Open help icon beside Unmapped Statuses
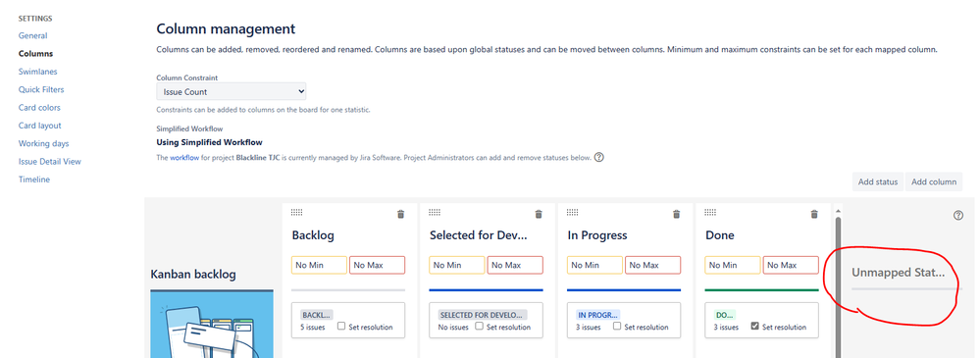980x358 pixels. click(958, 216)
